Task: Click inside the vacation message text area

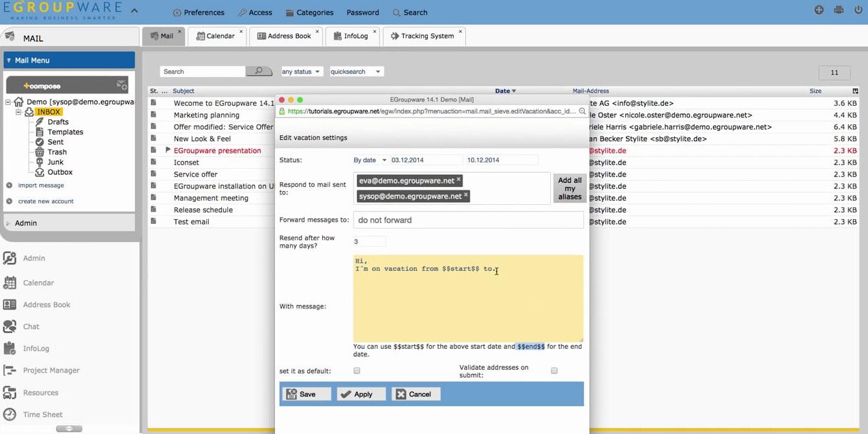Action: point(468,298)
